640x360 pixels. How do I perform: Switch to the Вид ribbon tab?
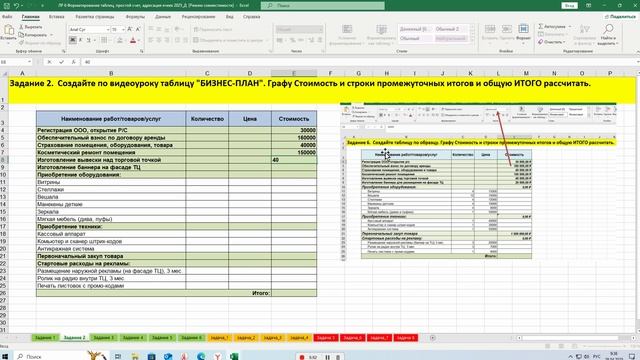point(229,17)
